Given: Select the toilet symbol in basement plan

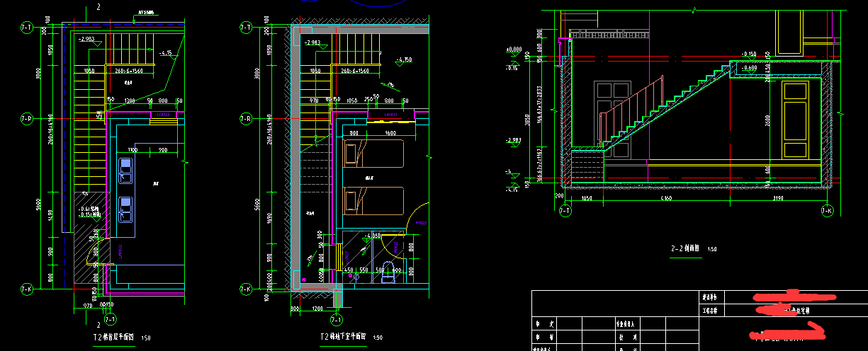Looking at the screenshot, I should pyautogui.click(x=387, y=274).
